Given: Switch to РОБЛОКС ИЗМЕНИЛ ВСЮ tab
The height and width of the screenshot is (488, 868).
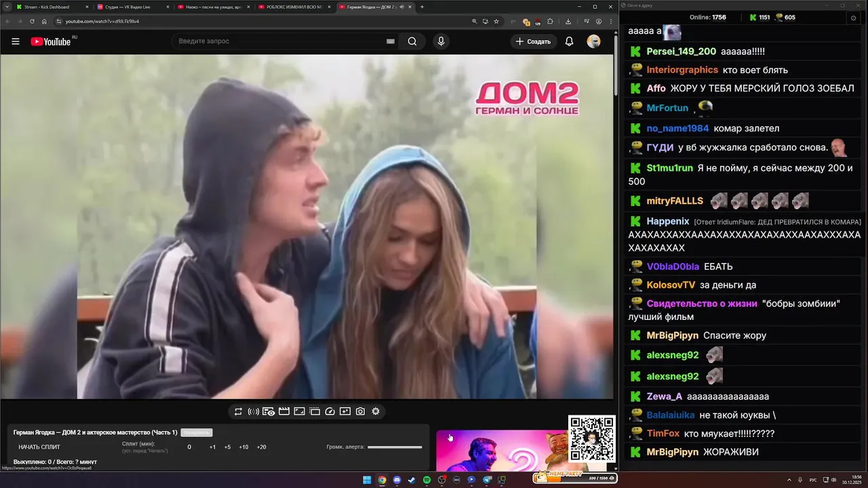Looking at the screenshot, I should point(294,7).
